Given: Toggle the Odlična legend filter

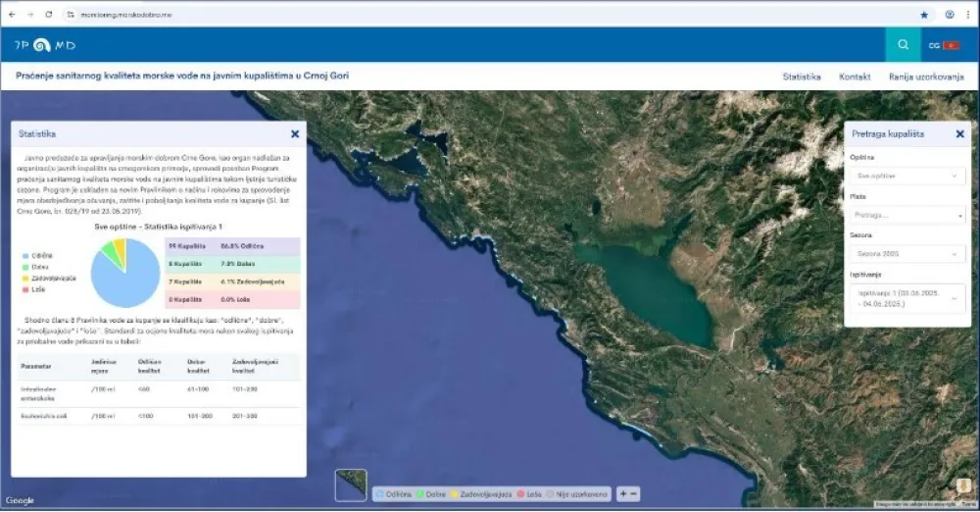Looking at the screenshot, I should [x=393, y=494].
